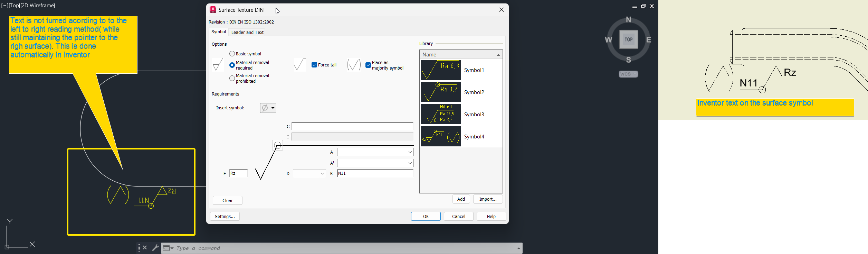Image resolution: width=868 pixels, height=254 pixels.
Task: Click S on the ViewCube compass
Action: pos(629,60)
